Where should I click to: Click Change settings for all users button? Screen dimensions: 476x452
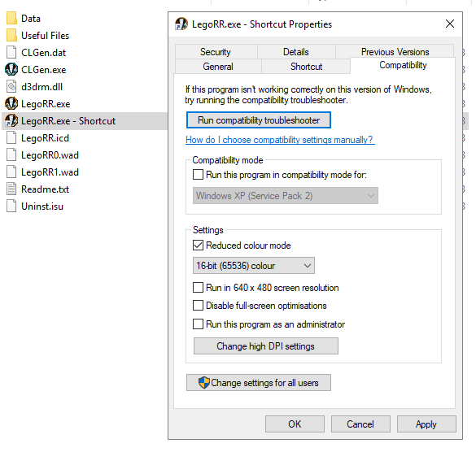point(259,383)
